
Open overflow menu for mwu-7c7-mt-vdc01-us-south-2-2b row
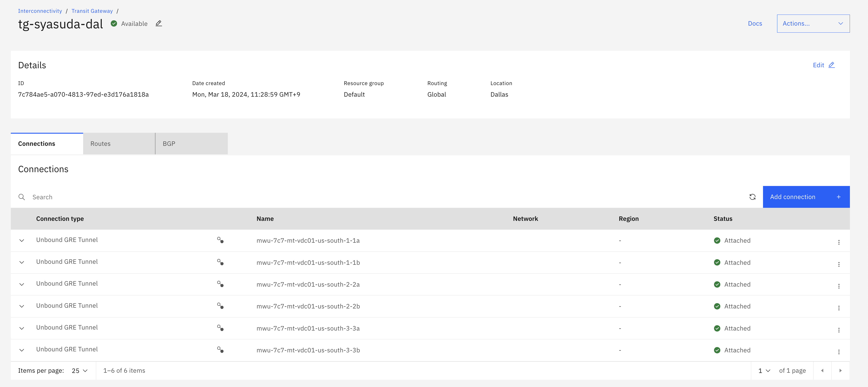(x=839, y=307)
